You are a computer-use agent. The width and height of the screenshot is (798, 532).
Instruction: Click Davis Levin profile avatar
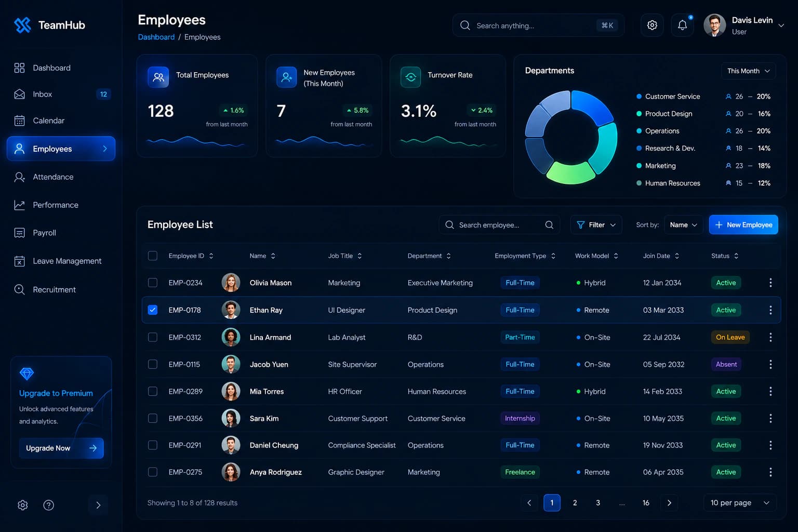pyautogui.click(x=715, y=25)
